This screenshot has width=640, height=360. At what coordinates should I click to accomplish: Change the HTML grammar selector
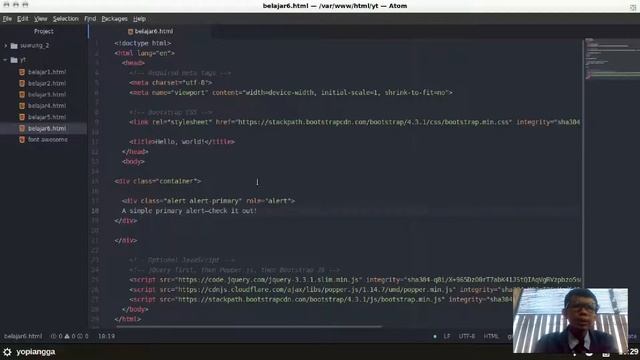coord(491,336)
